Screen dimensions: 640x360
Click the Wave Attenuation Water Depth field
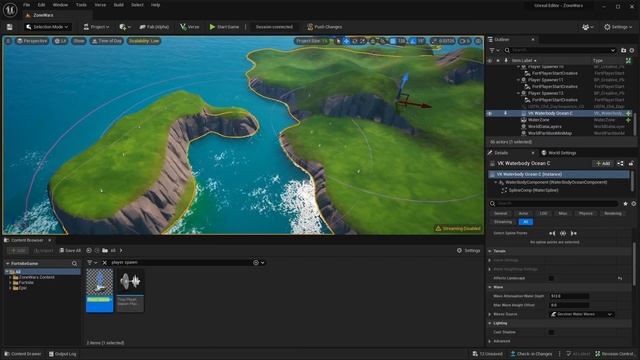coord(569,296)
